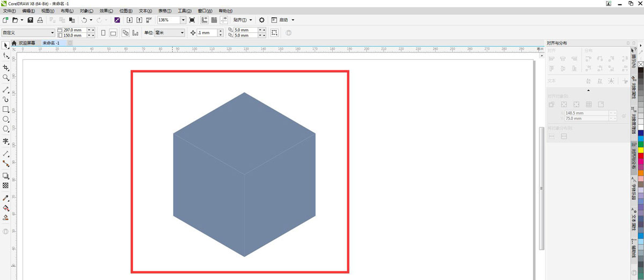This screenshot has height=280, width=644.
Task: Select the Crop tool in toolbox
Action: (x=6, y=68)
